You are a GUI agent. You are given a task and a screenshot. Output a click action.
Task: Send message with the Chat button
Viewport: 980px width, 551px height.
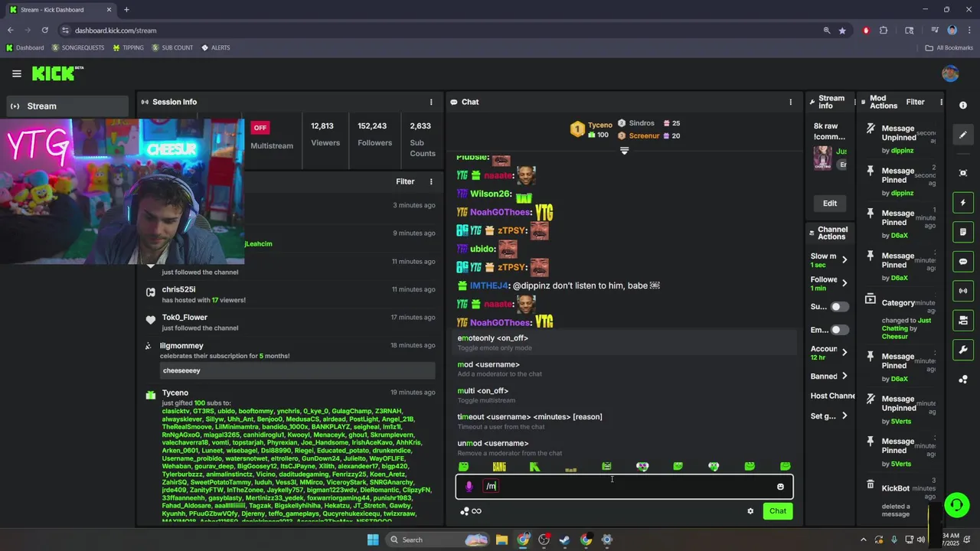point(778,511)
